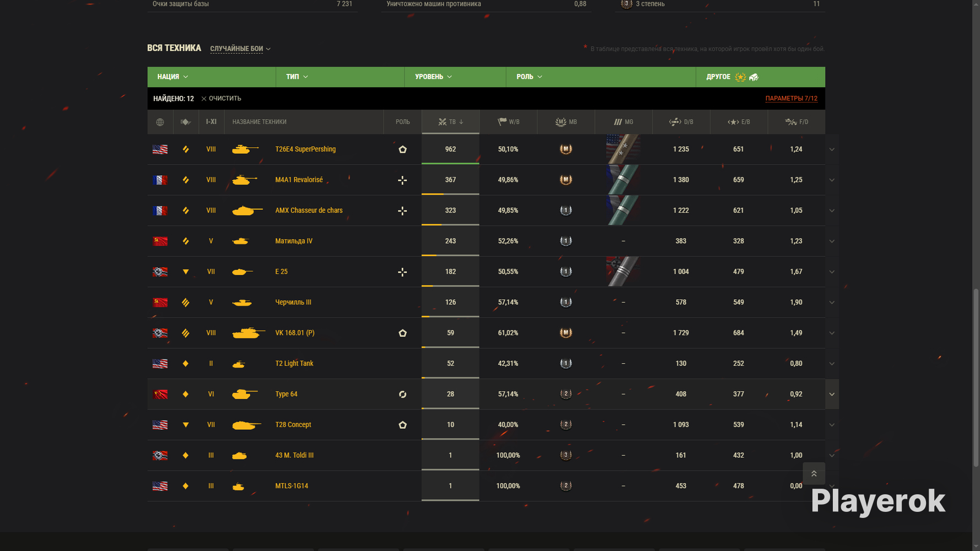Click the role icon in M4A1 Revalorisé row
Screen dimensions: 980x551
pyautogui.click(x=402, y=180)
